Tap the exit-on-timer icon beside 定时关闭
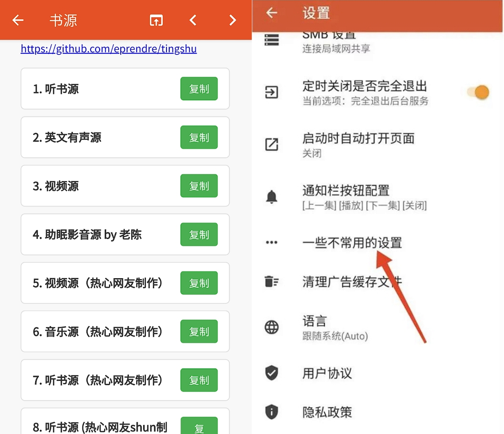The width and height of the screenshot is (504, 434). 272,91
